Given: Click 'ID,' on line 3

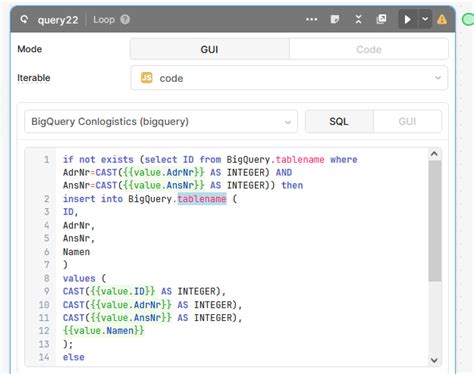Looking at the screenshot, I should point(70,212).
